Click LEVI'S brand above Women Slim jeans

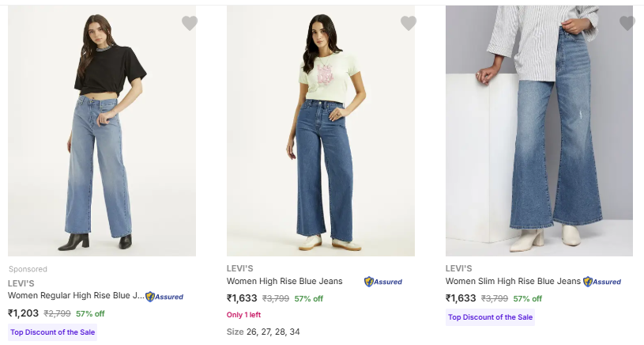tap(459, 268)
